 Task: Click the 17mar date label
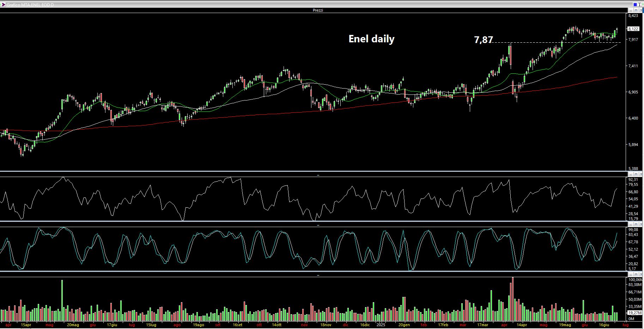482,325
